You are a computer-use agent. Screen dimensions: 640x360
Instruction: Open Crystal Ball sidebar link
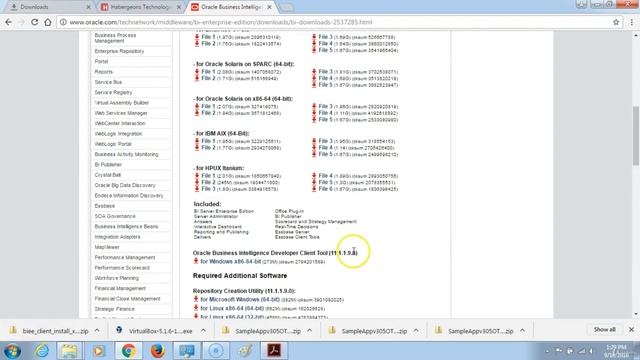tap(108, 175)
